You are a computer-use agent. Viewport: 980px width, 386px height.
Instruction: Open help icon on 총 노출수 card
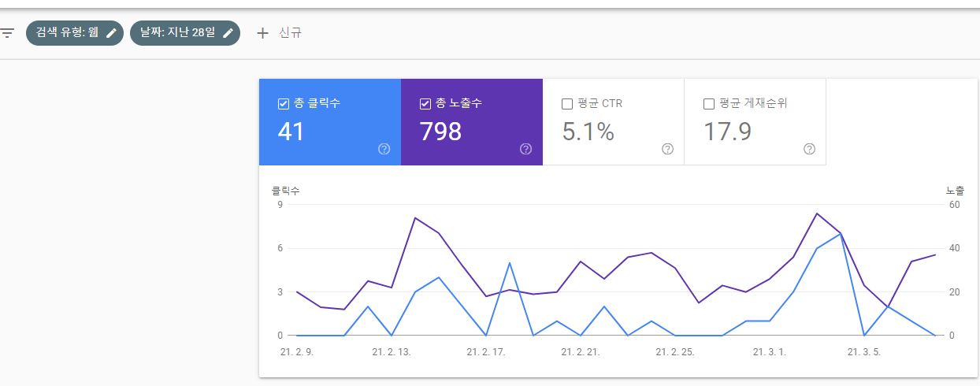526,149
